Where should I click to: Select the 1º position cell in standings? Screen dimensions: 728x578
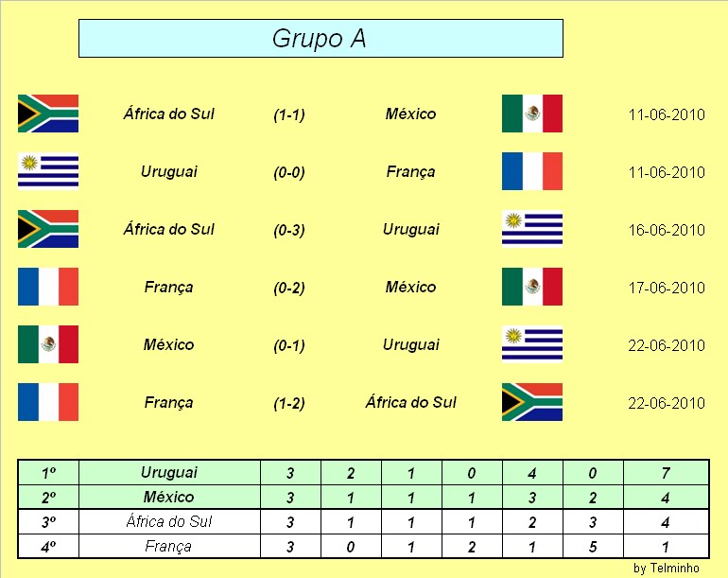[48, 472]
